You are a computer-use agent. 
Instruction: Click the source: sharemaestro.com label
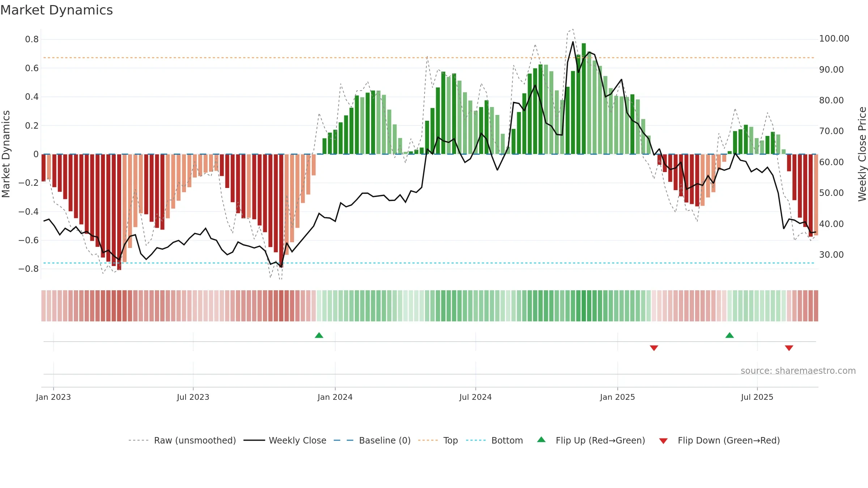coord(798,371)
